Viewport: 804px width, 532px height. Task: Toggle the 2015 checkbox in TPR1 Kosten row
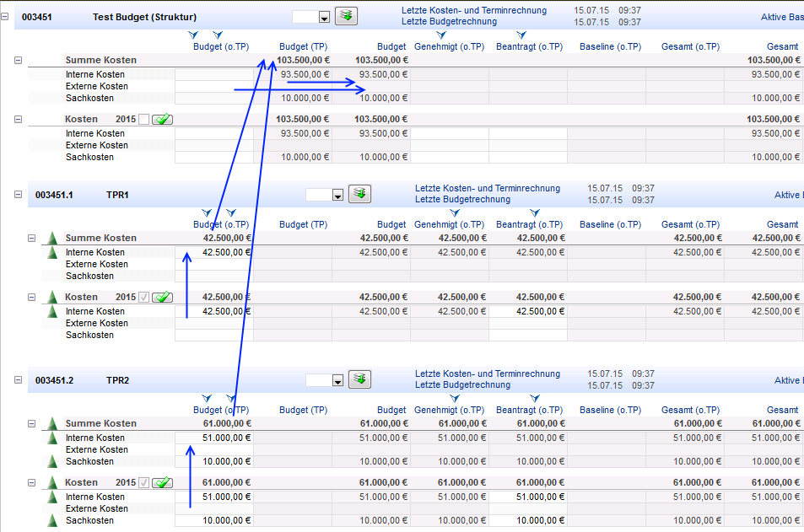coord(143,297)
